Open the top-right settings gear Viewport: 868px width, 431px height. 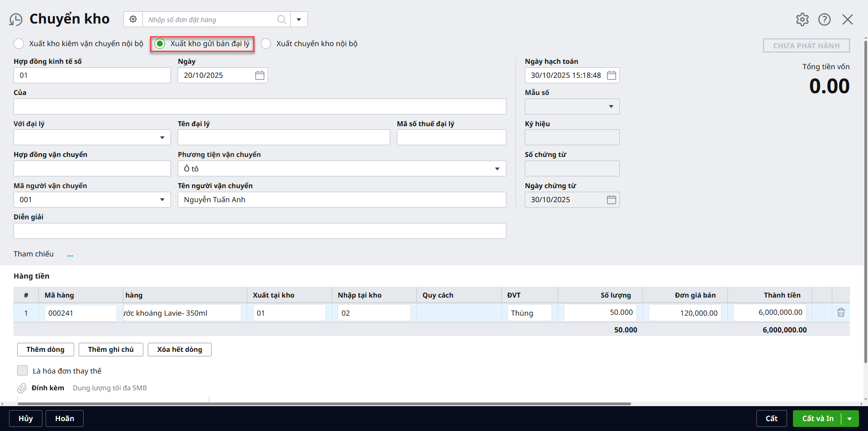click(x=802, y=19)
